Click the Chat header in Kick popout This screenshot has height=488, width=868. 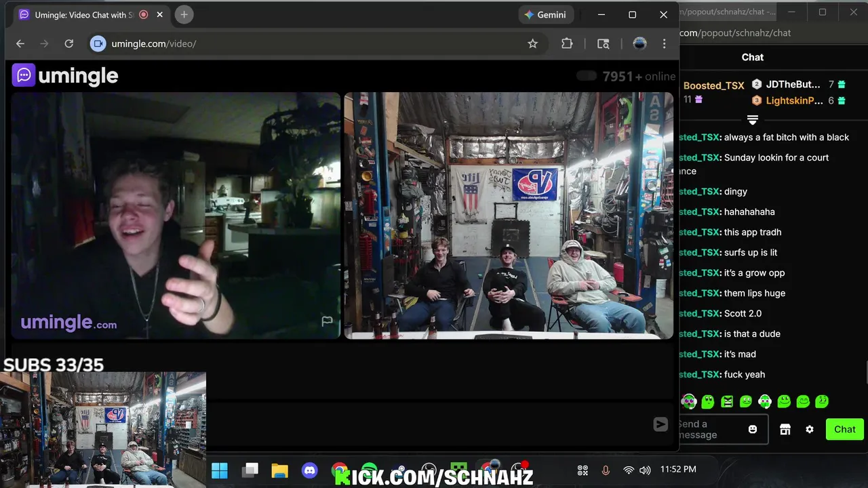tap(753, 57)
